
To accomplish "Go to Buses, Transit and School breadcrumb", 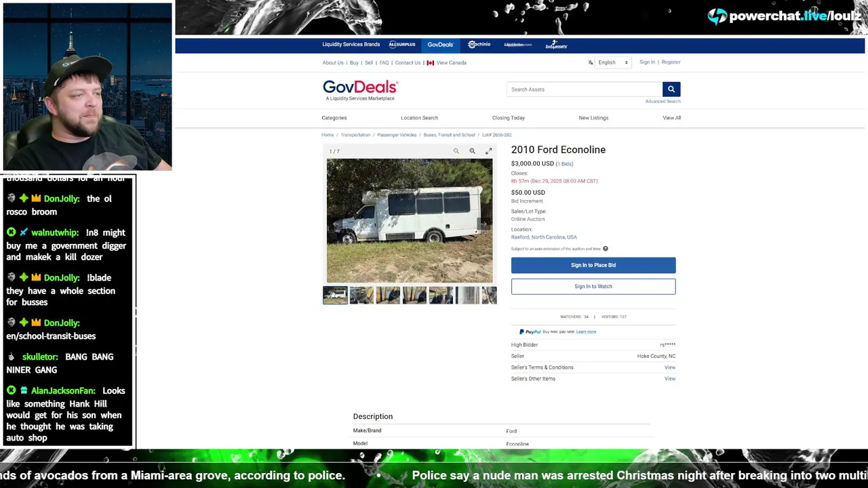I will (x=449, y=135).
